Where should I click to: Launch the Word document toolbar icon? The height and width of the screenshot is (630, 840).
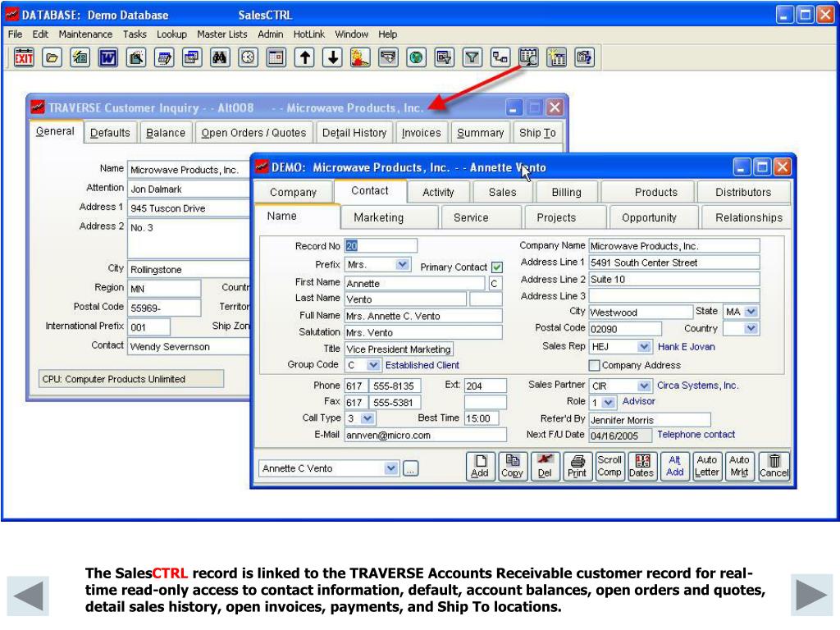pos(108,57)
